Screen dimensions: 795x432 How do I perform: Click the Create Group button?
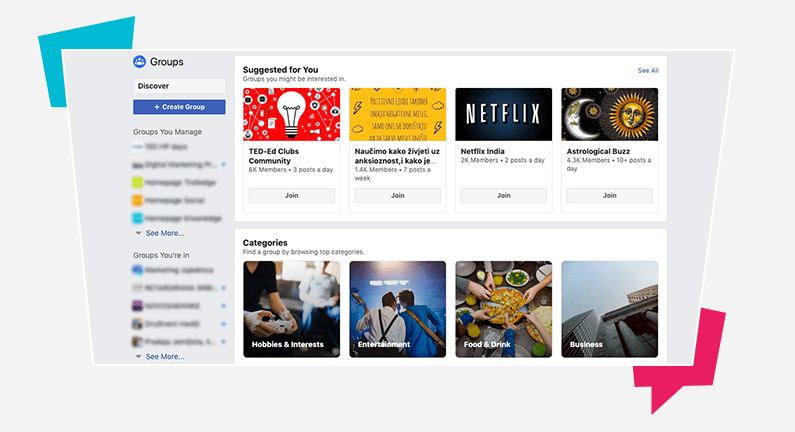179,107
